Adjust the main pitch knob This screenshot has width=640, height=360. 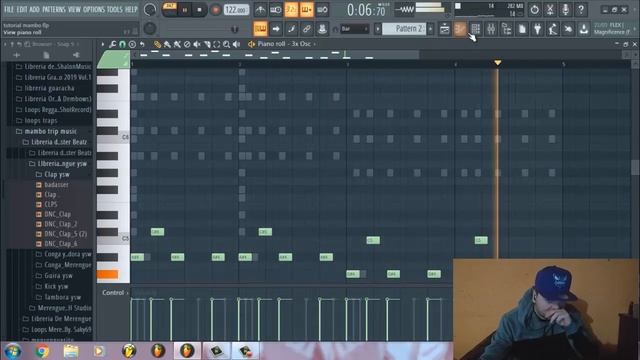[x=150, y=28]
